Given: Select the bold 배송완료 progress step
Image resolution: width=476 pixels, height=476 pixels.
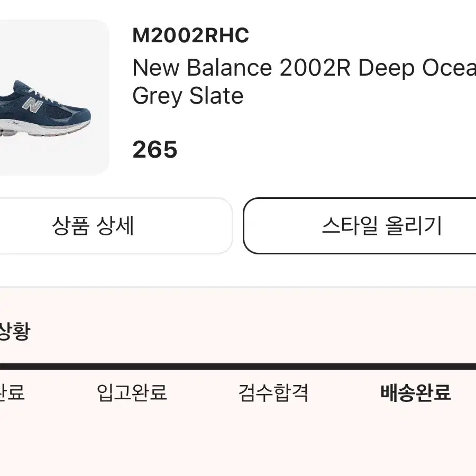Looking at the screenshot, I should pyautogui.click(x=416, y=392).
